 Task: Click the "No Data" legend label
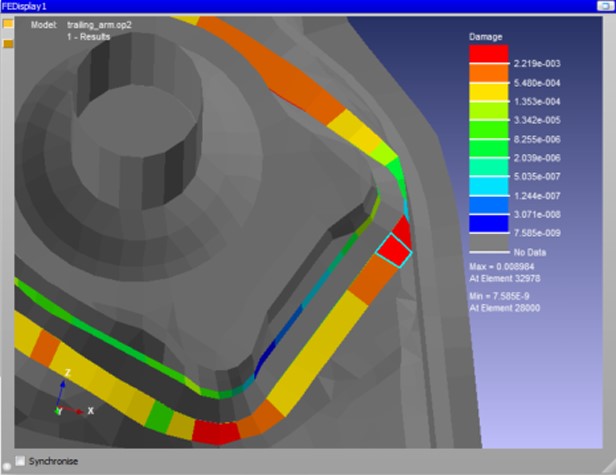click(530, 252)
